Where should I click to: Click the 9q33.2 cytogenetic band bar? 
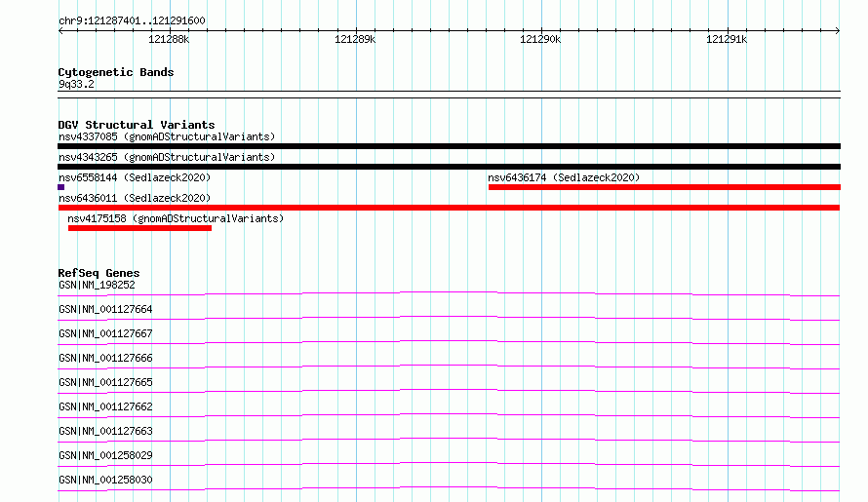[449, 95]
